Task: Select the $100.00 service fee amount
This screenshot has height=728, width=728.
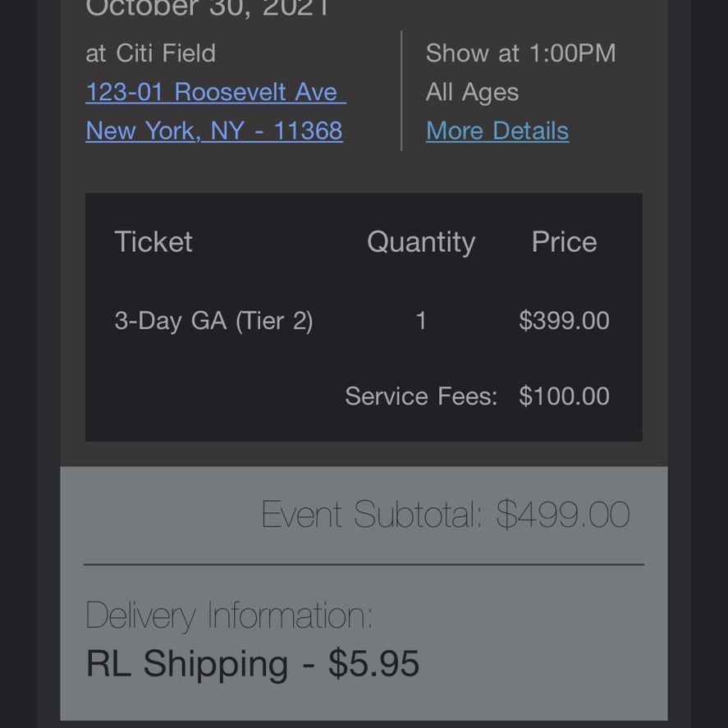Action: (564, 396)
